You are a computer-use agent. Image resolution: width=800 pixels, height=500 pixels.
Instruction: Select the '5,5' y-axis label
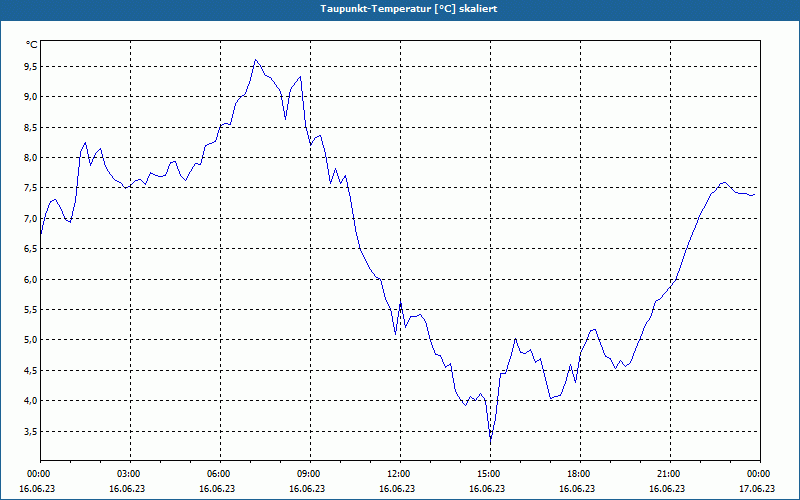pos(30,310)
